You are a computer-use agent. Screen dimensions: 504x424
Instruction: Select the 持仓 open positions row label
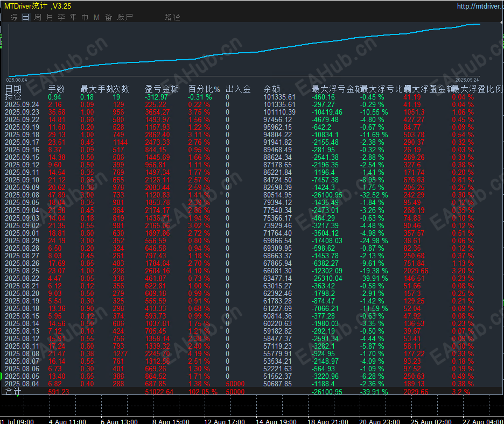pos(13,97)
